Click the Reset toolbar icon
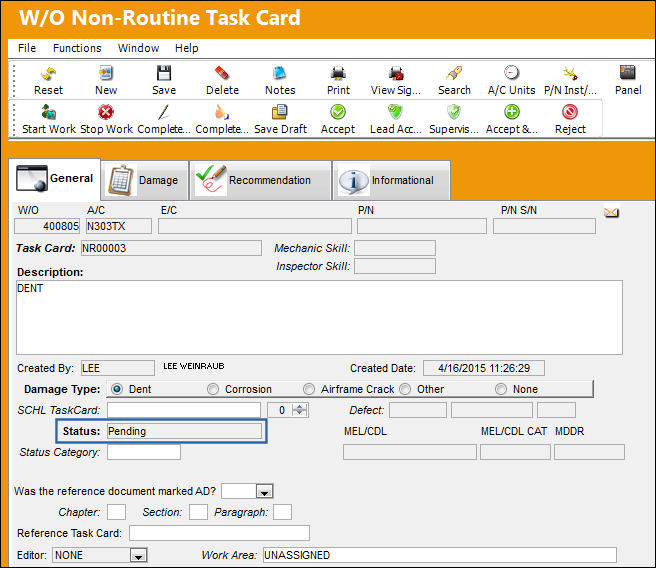656x568 pixels. click(x=49, y=74)
